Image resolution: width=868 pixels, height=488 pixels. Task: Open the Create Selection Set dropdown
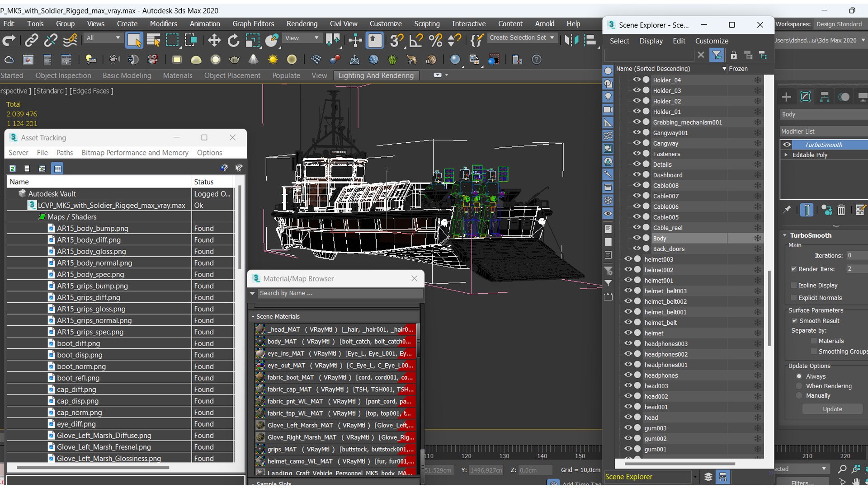pyautogui.click(x=522, y=38)
